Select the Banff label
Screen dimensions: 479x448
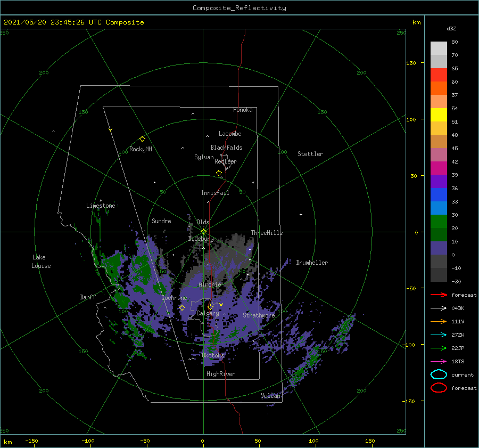click(88, 297)
